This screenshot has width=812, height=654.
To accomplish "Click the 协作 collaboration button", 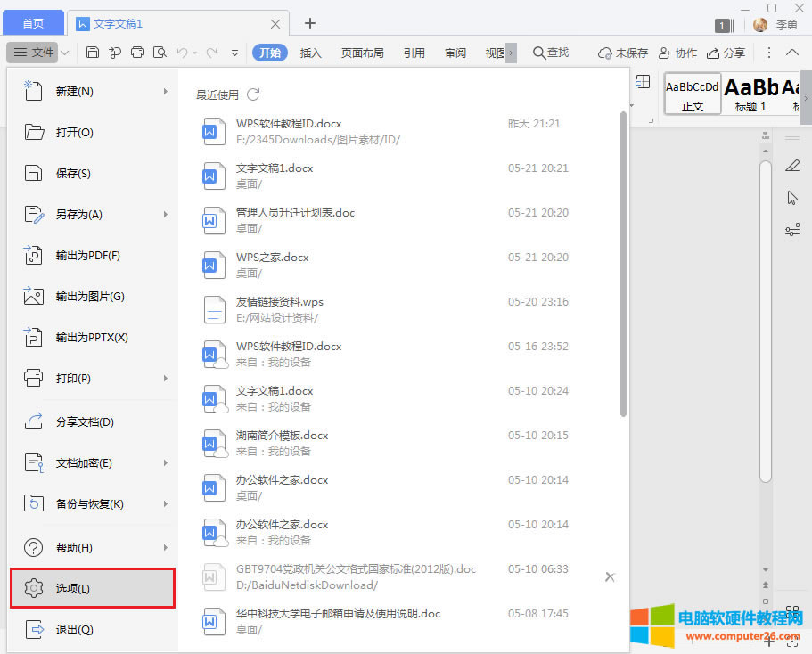I will coord(677,53).
